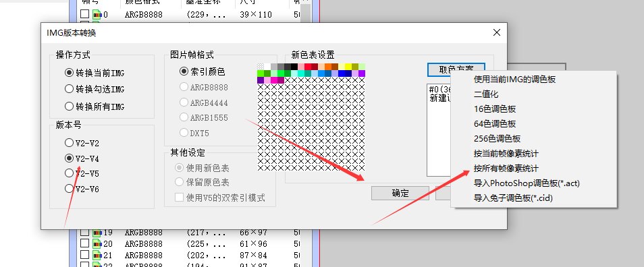Click the #0(36 entry in scheme list
The height and width of the screenshot is (267, 644).
coord(440,90)
